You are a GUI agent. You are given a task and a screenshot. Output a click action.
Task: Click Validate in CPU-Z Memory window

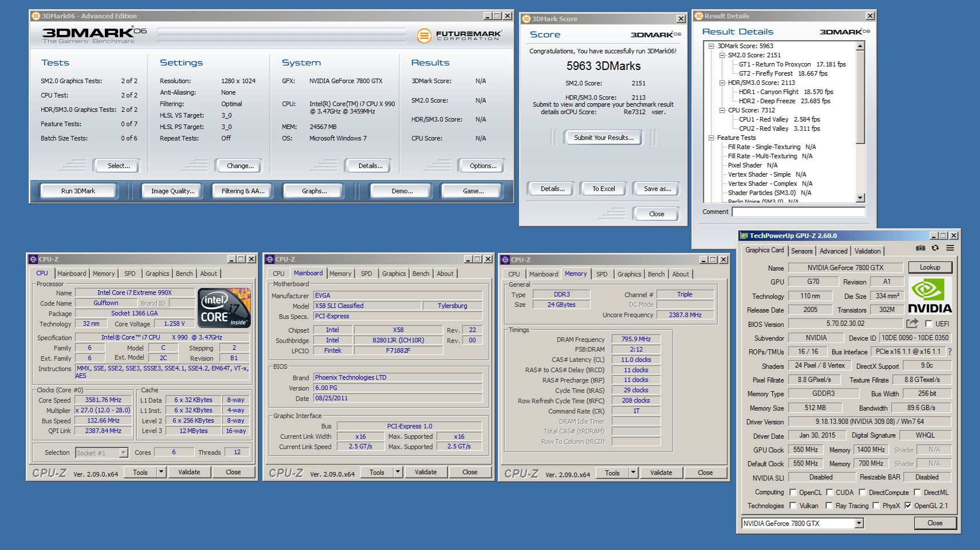point(661,473)
